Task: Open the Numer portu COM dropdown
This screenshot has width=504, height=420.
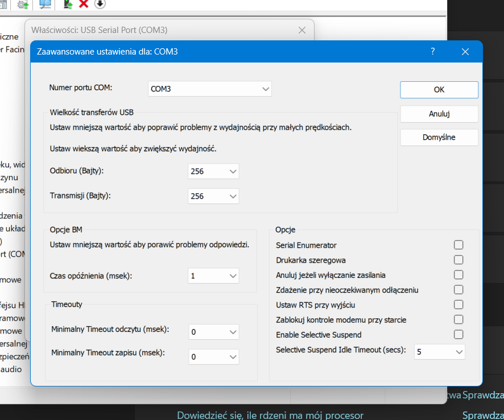Action: point(209,89)
